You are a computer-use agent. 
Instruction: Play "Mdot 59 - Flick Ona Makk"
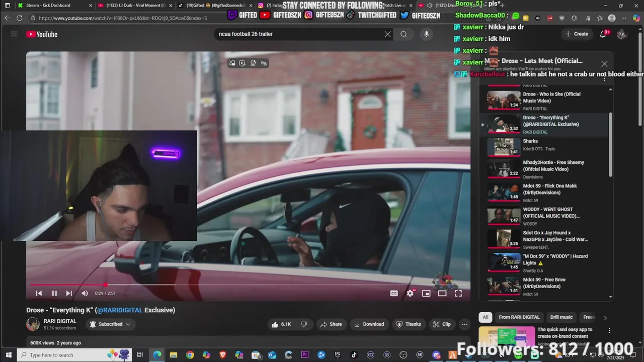pyautogui.click(x=543, y=193)
